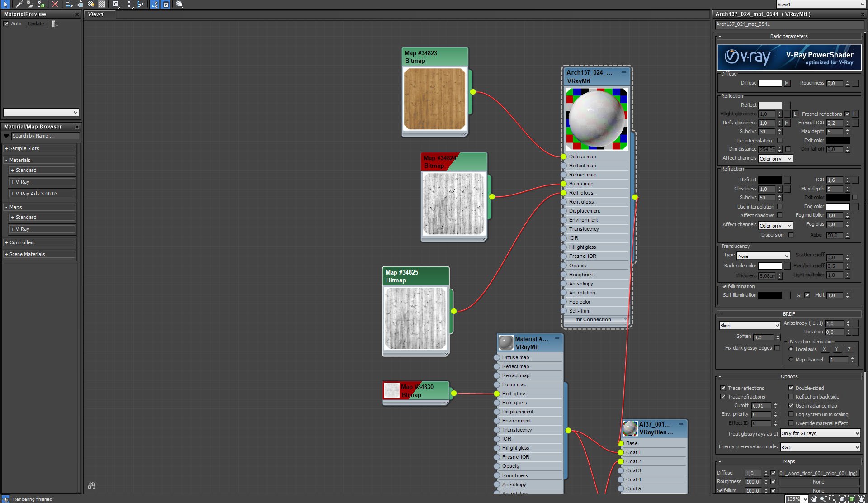Delete selected nodes with red X icon

55,4
